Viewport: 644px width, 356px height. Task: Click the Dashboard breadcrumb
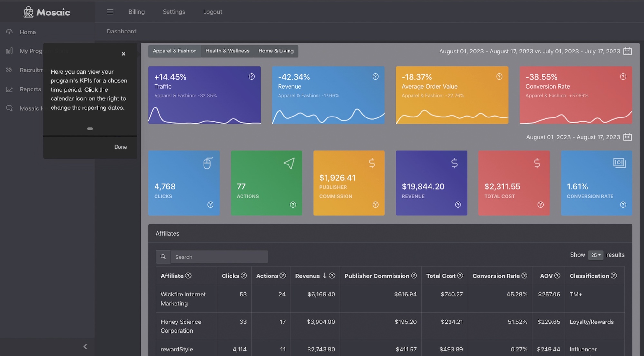point(121,31)
